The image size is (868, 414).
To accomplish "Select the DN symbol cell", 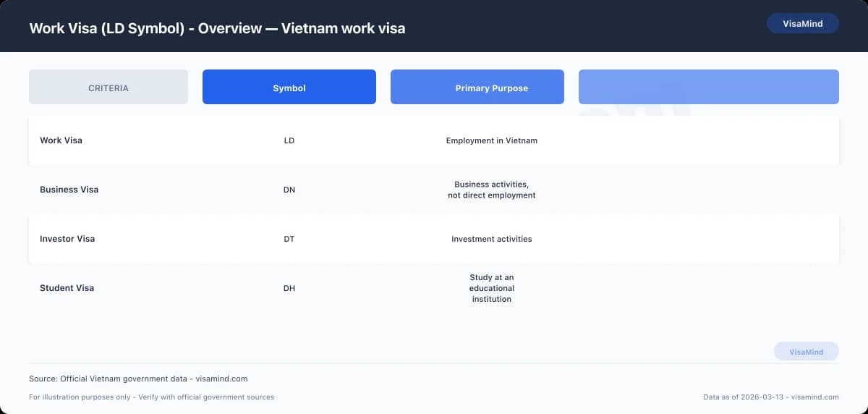I will tap(289, 190).
